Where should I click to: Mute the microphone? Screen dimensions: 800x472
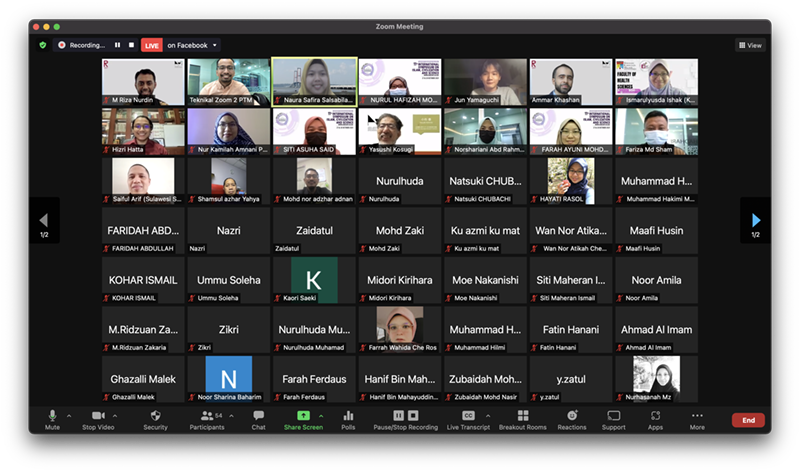(x=52, y=418)
